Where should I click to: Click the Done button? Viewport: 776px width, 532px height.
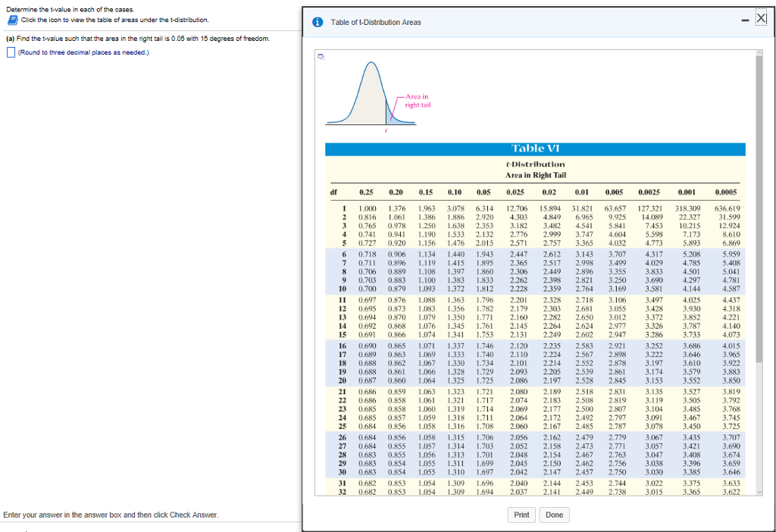pyautogui.click(x=554, y=515)
